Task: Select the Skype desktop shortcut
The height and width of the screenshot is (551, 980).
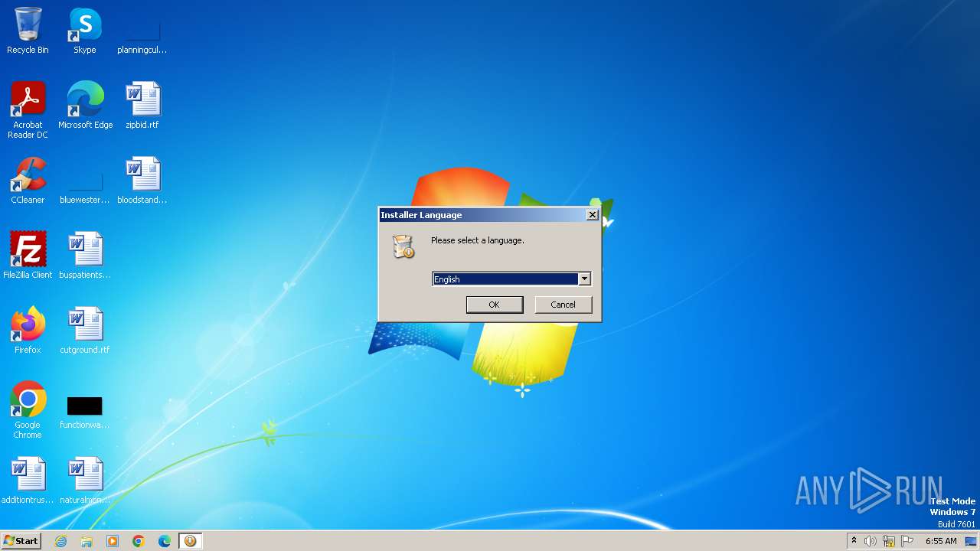Action: (85, 31)
